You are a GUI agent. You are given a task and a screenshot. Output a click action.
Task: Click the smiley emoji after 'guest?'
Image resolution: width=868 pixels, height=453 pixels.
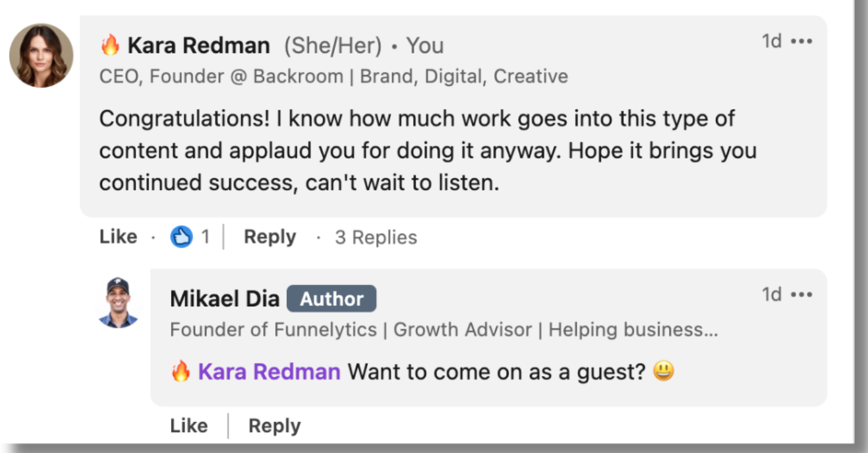tap(664, 371)
